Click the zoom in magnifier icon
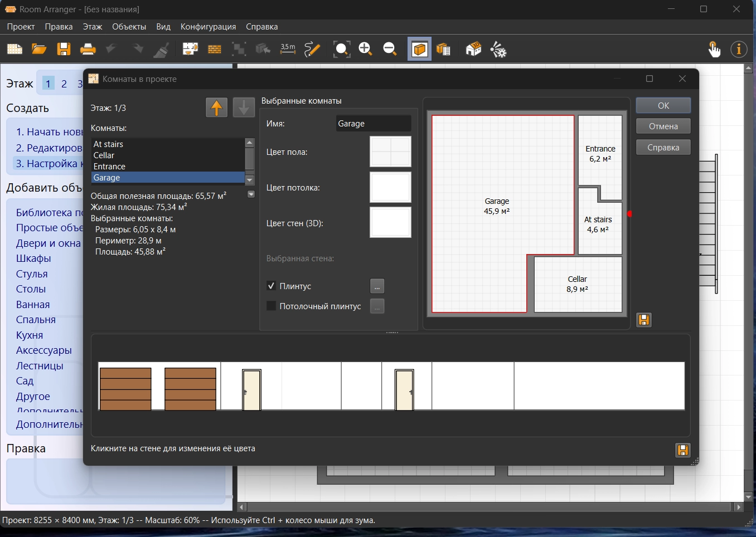 click(365, 50)
